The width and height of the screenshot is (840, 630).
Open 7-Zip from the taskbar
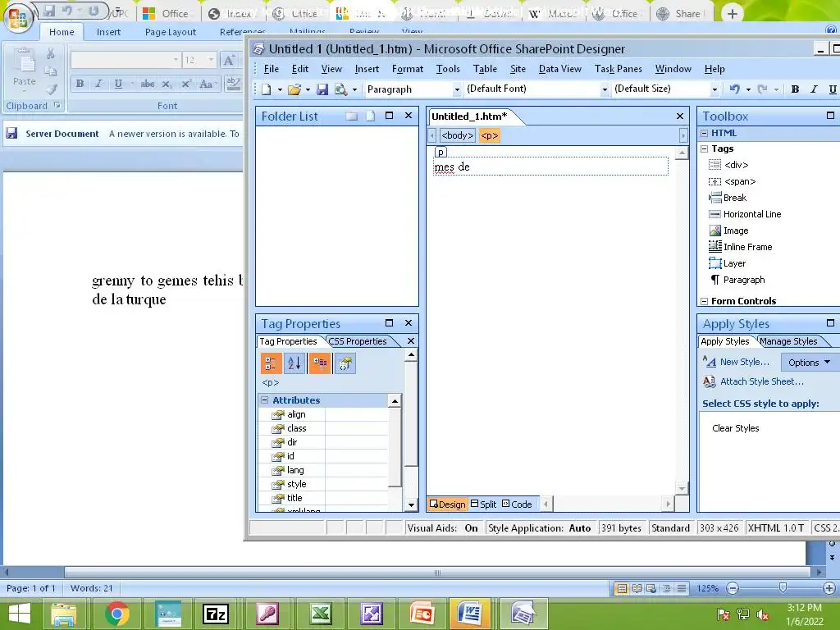click(x=216, y=614)
